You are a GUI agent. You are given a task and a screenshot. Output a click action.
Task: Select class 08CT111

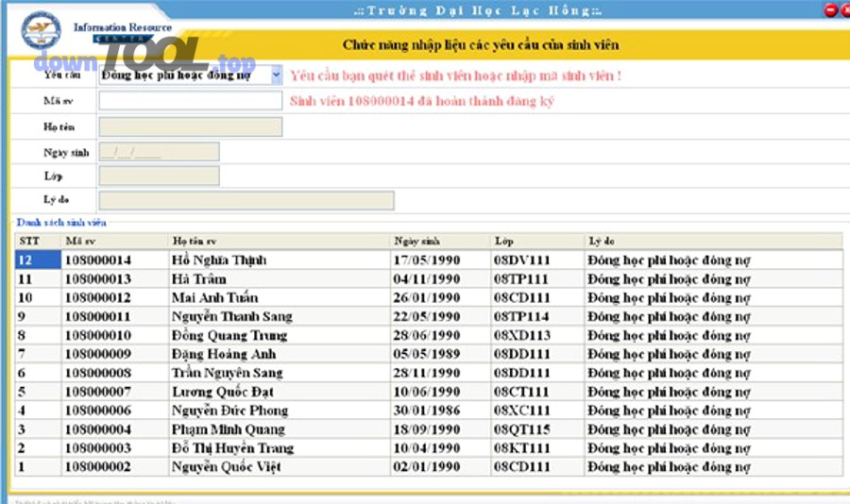521,392
